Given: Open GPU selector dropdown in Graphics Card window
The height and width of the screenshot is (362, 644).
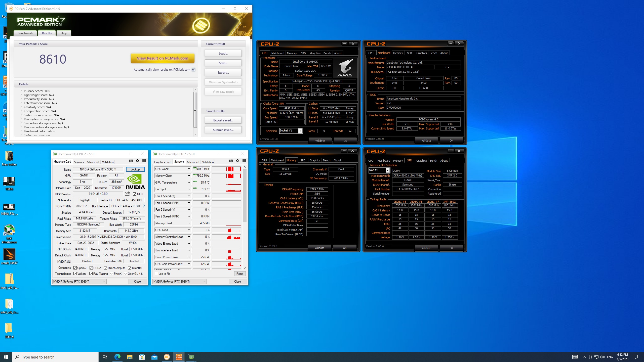Looking at the screenshot, I should [79, 282].
